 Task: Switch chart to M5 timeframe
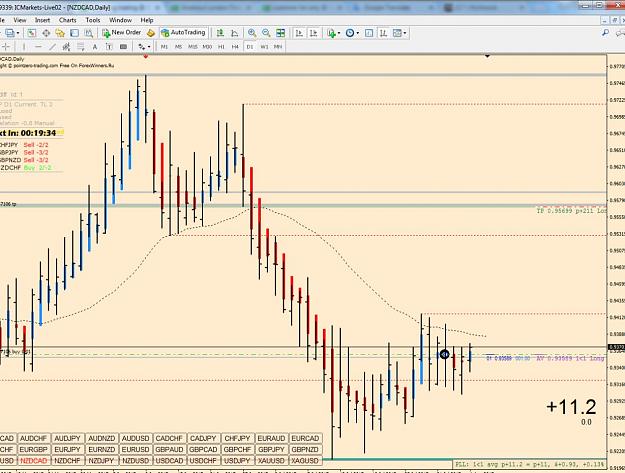point(178,47)
